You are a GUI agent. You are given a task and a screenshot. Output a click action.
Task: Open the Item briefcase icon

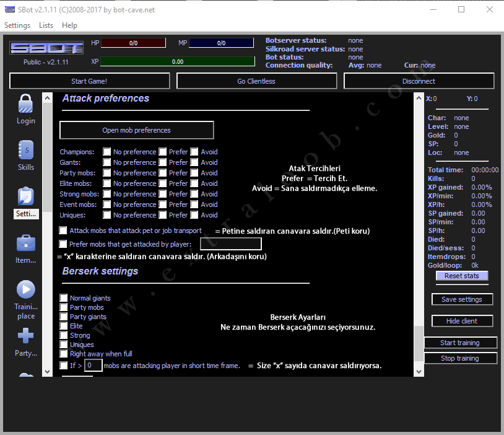point(26,243)
